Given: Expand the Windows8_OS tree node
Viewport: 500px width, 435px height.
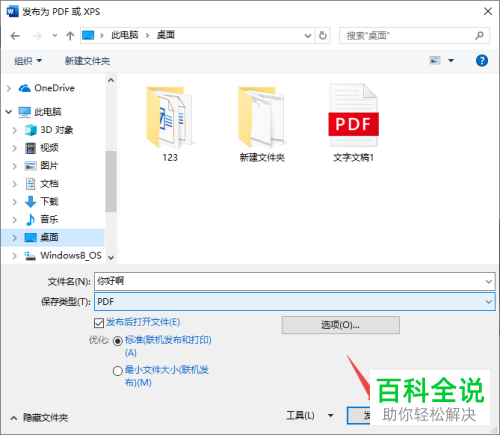Looking at the screenshot, I should pyautogui.click(x=14, y=256).
